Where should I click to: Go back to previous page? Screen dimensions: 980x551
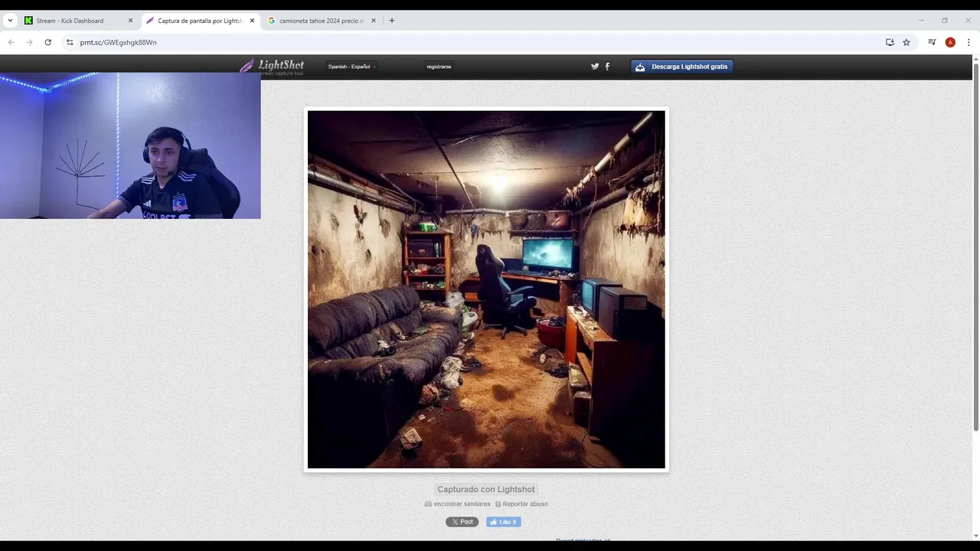[x=11, y=42]
